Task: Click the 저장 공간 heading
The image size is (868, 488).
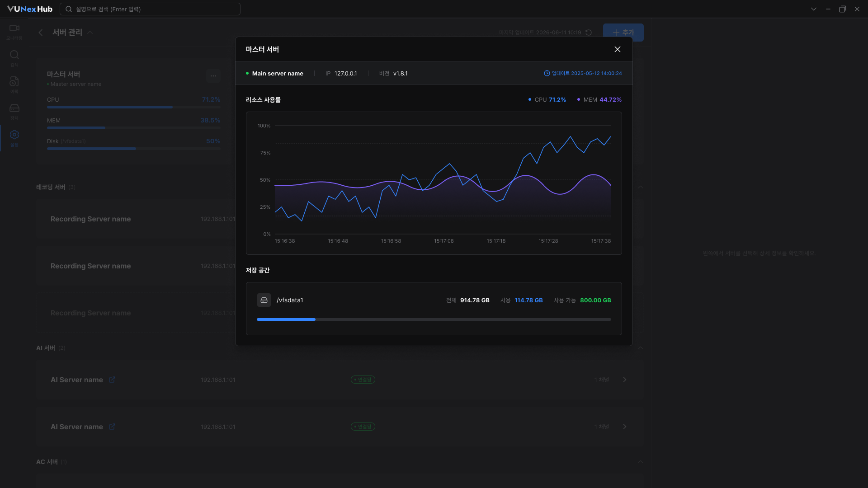Action: coord(258,270)
